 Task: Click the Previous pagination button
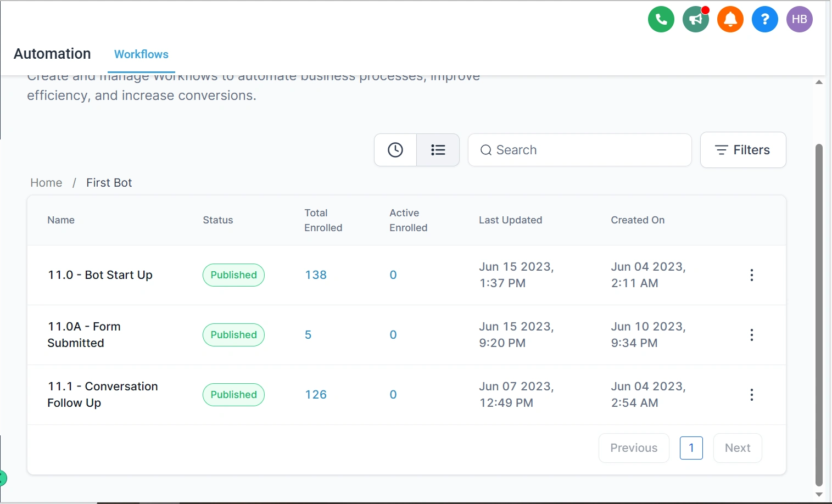(634, 448)
